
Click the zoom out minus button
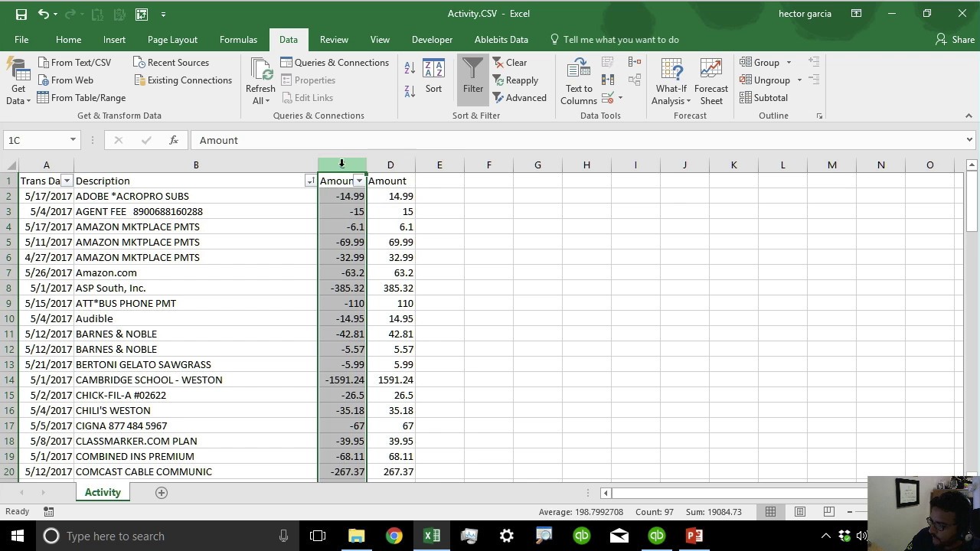850,511
